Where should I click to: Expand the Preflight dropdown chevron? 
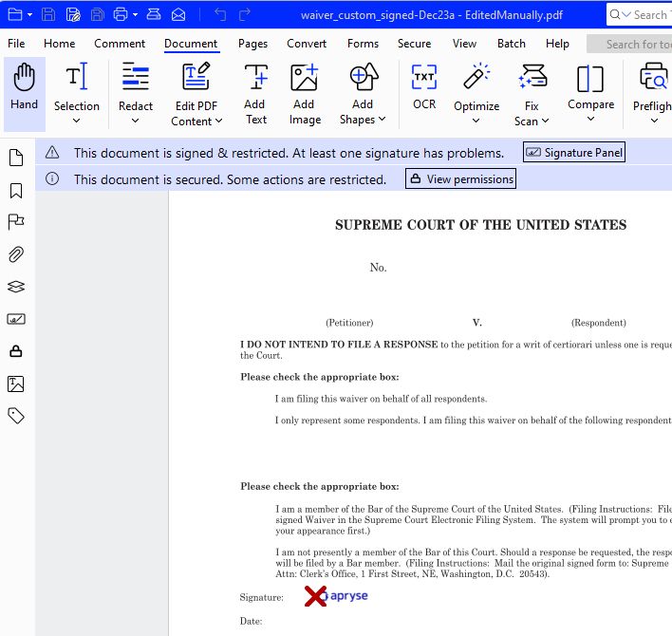[654, 121]
